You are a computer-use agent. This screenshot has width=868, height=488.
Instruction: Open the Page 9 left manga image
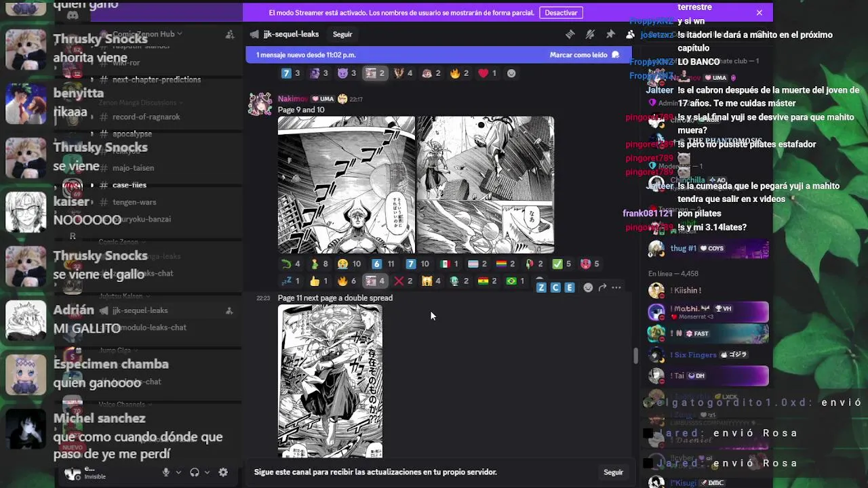tap(347, 184)
